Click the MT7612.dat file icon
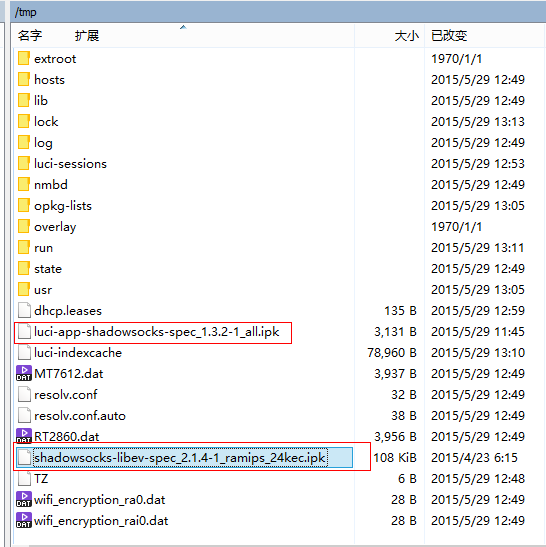The image size is (546, 547). tap(24, 374)
